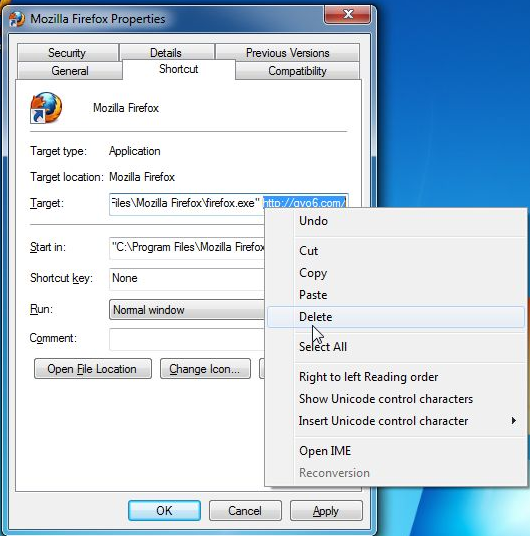Viewport: 530px width, 536px height.
Task: Confirm changes with the OK button
Action: tap(164, 511)
